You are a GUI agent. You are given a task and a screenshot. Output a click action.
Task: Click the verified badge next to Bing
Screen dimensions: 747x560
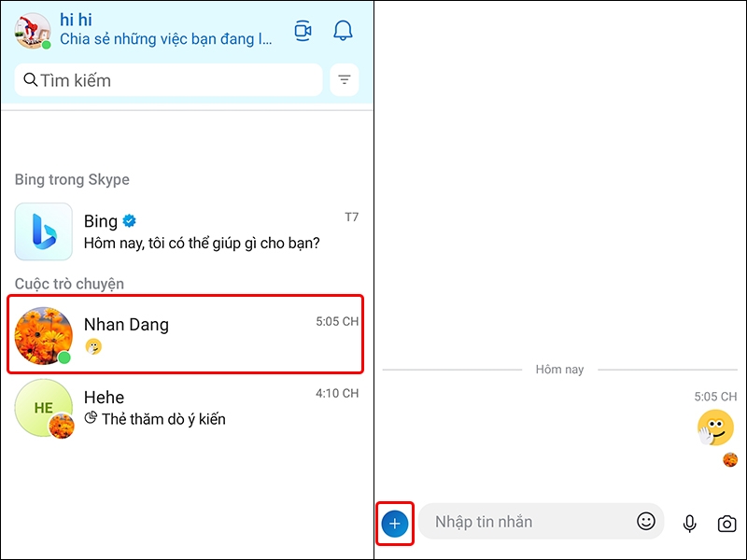tap(129, 221)
